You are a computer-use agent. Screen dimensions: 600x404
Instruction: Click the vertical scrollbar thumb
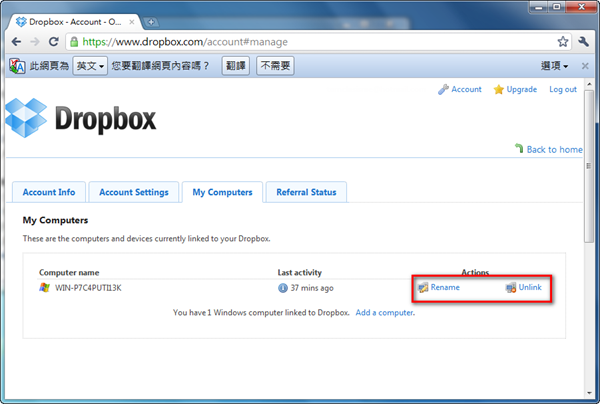tap(589, 166)
